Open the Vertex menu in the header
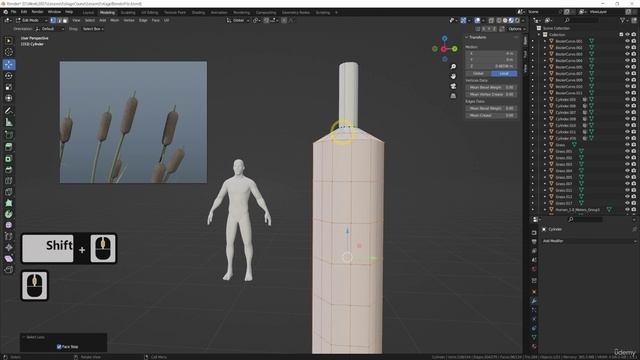Image resolution: width=640 pixels, height=360 pixels. [129, 20]
